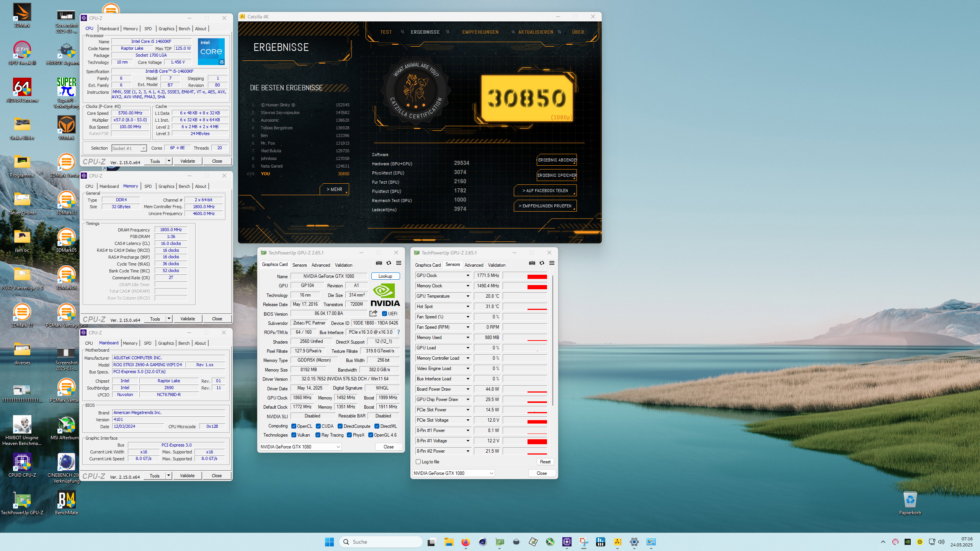Open GPU selector dropdown in GPU-Z Sensors window
Image resolution: width=980 pixels, height=551 pixels.
(x=453, y=473)
